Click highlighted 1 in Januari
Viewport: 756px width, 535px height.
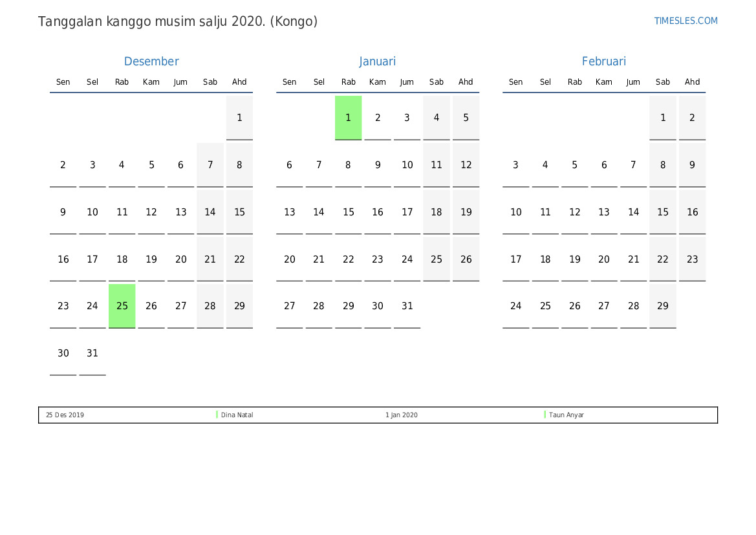(348, 118)
